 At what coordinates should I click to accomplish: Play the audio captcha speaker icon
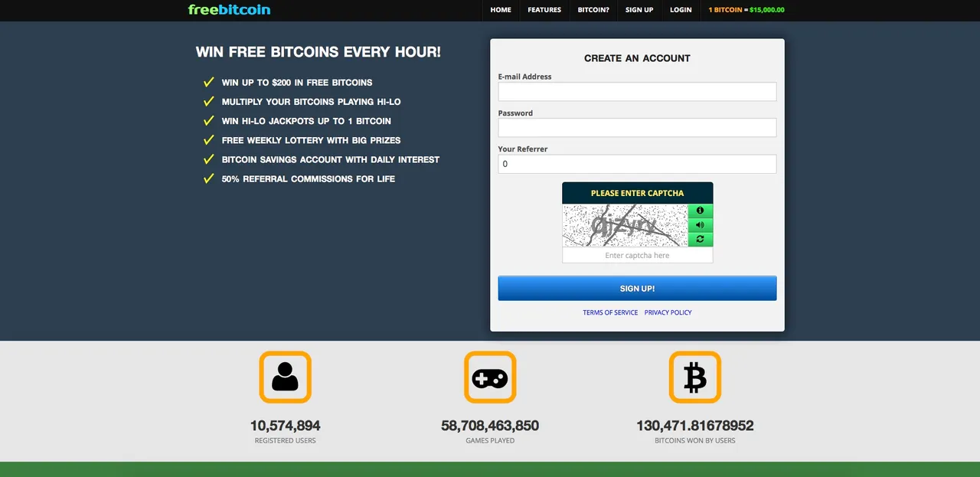tap(700, 225)
